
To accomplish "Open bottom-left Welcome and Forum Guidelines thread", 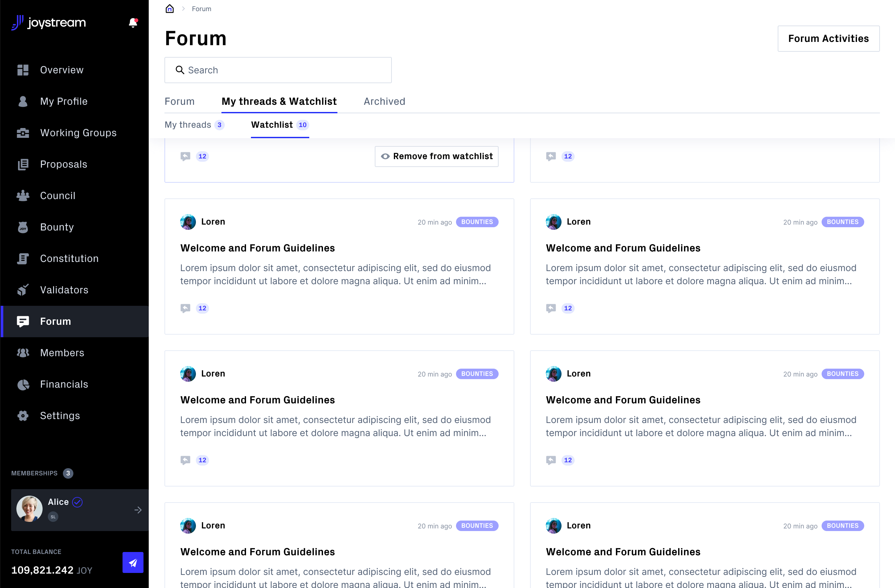I will coord(257,552).
